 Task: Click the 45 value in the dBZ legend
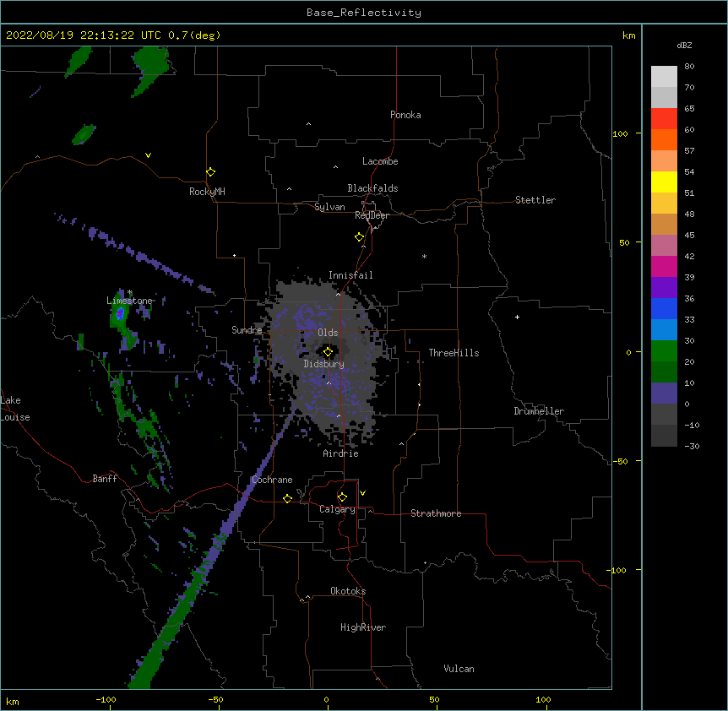[x=689, y=236]
